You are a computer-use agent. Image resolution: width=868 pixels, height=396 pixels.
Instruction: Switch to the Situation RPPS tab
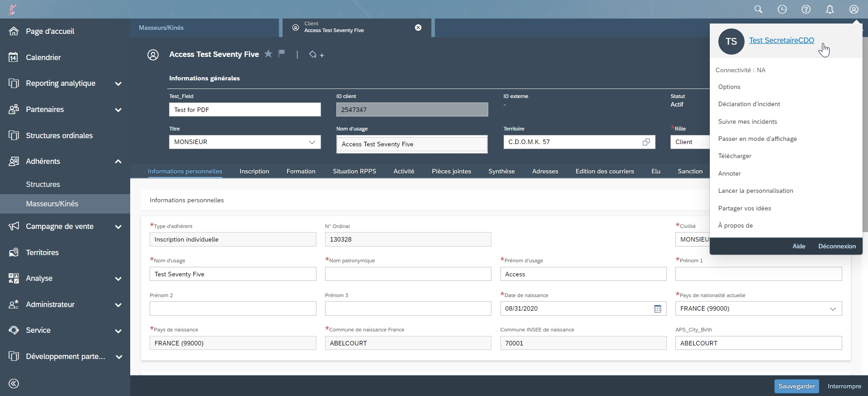(x=354, y=171)
